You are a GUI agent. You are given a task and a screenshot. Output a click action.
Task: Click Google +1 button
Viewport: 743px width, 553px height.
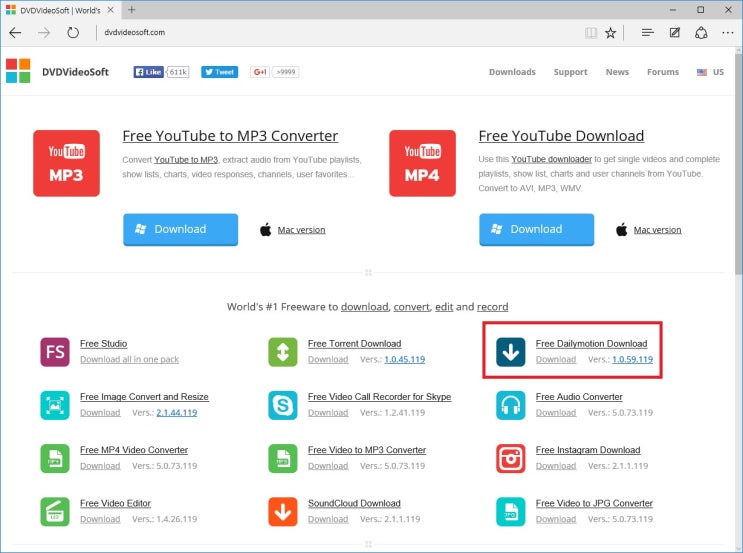(x=260, y=72)
